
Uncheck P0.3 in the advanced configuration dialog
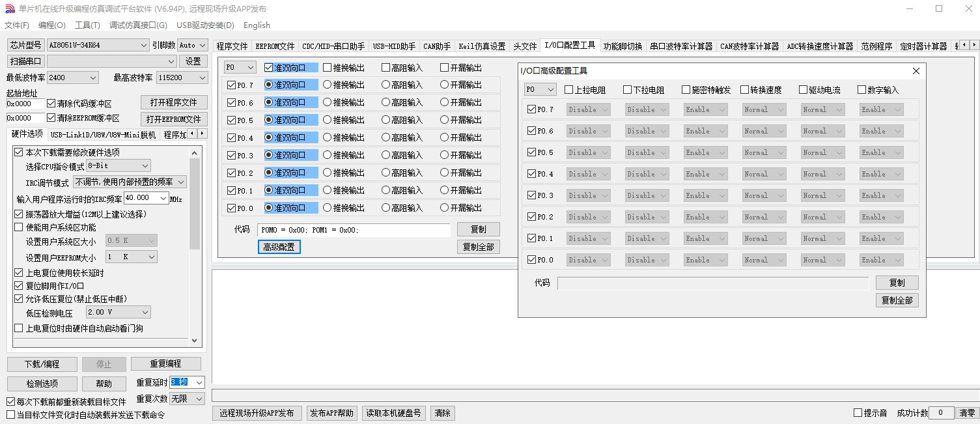531,195
